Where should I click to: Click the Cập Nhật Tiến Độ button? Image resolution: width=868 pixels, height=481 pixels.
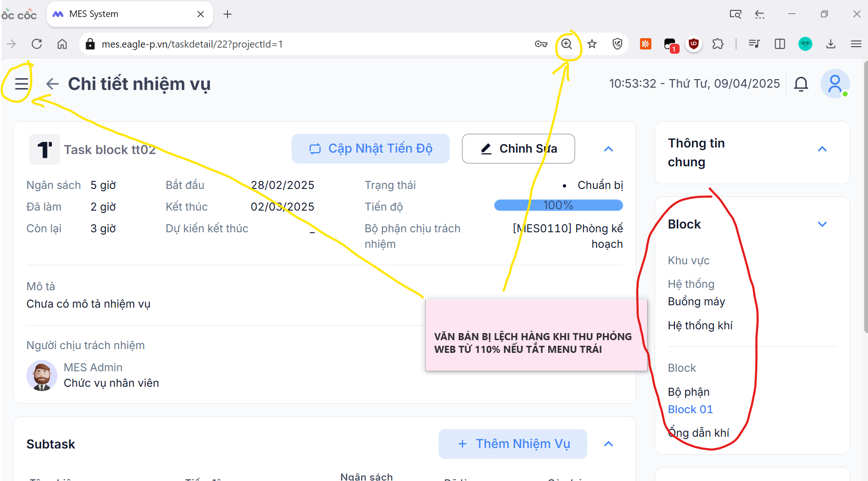pos(371,149)
